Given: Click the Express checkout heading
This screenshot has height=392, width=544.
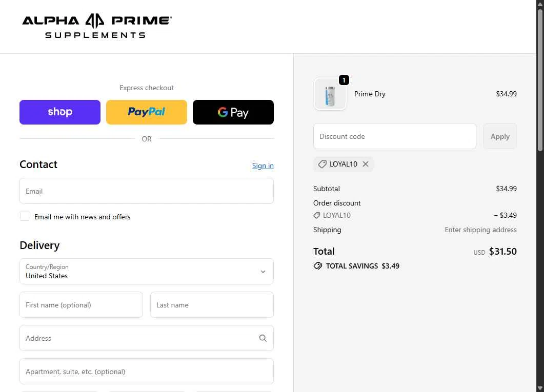Looking at the screenshot, I should click(x=147, y=88).
